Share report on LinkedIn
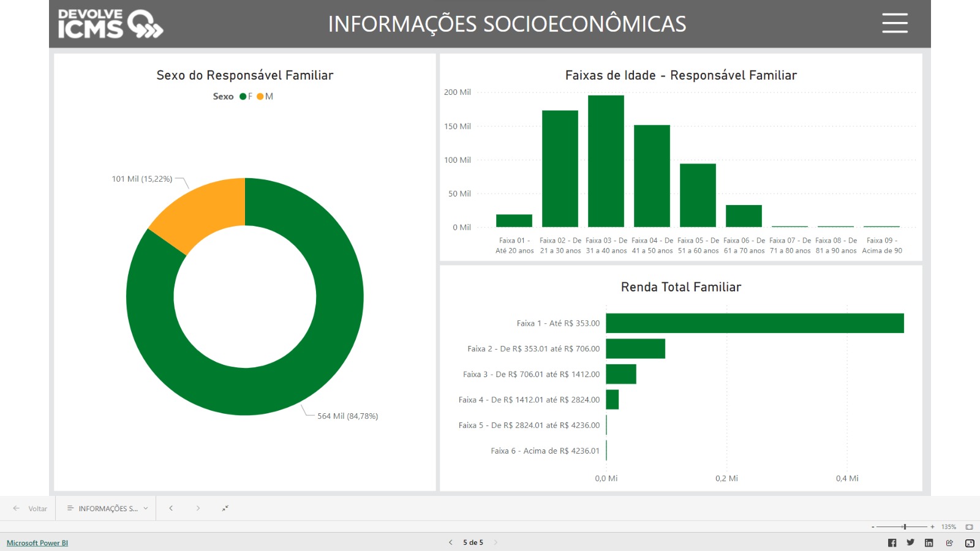Viewport: 980px width, 551px height. click(929, 543)
